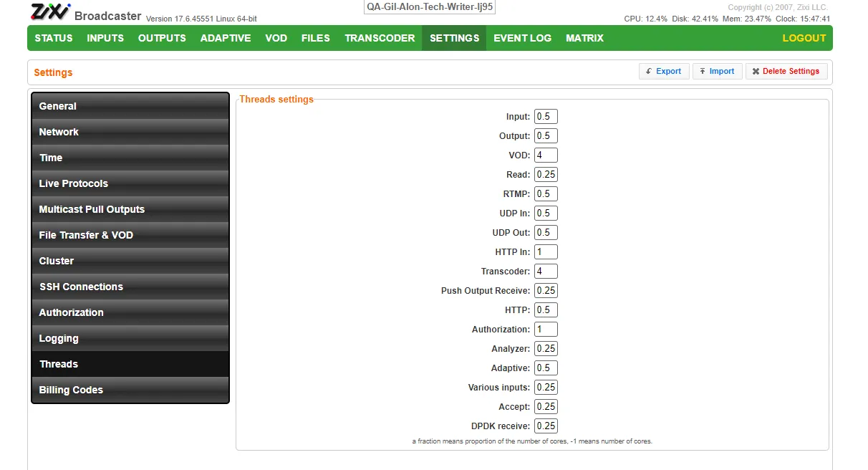Open the STATUS tab
This screenshot has height=470, width=868.
54,38
